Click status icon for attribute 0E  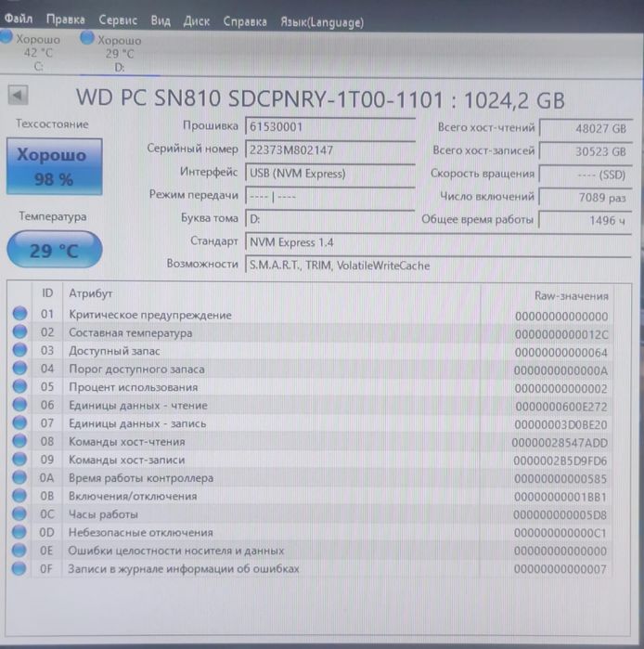19,550
